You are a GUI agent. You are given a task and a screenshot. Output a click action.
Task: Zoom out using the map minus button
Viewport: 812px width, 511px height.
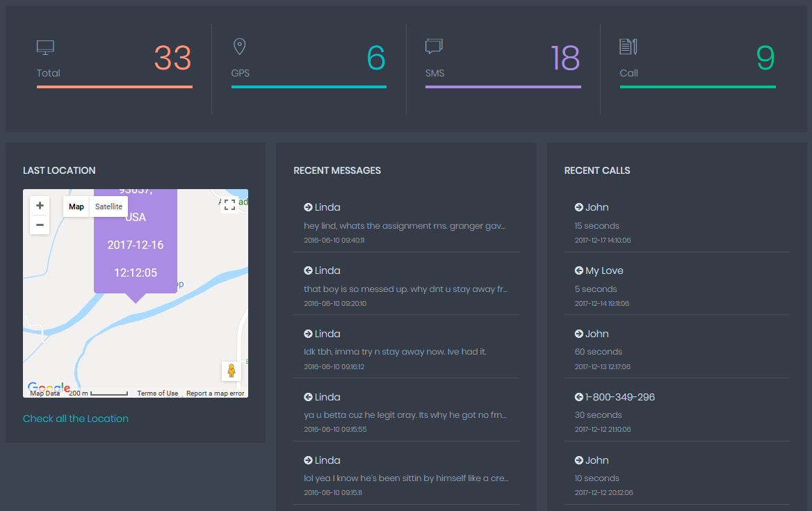(40, 225)
